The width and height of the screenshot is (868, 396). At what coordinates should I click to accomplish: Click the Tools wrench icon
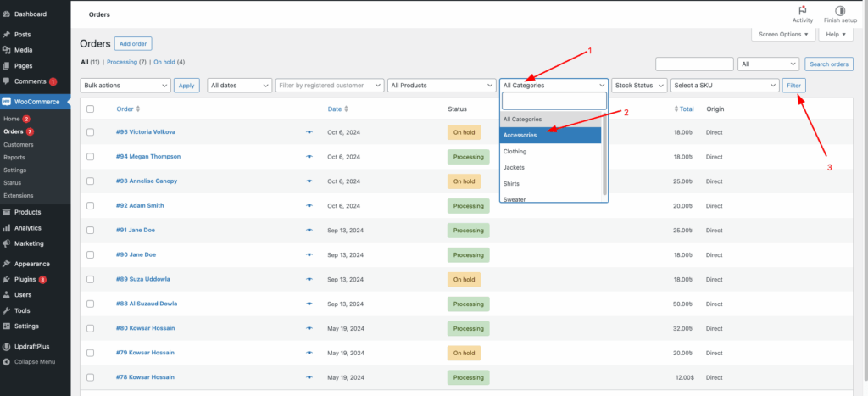7,310
